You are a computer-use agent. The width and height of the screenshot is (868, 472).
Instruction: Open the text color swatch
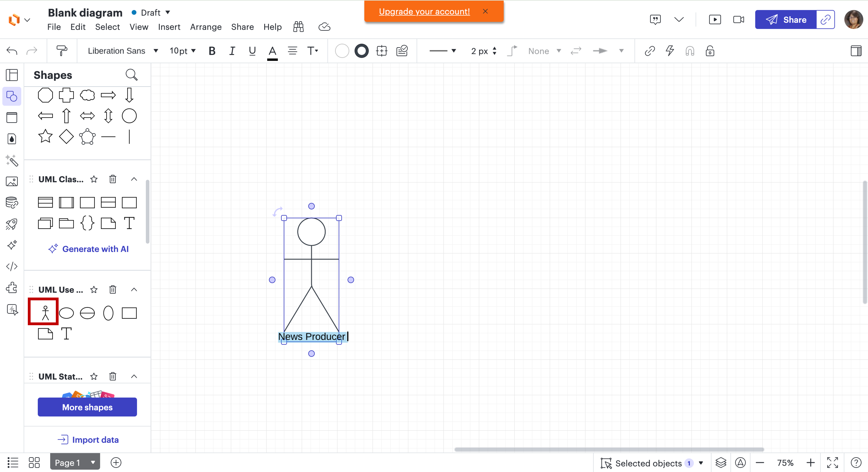272,51
